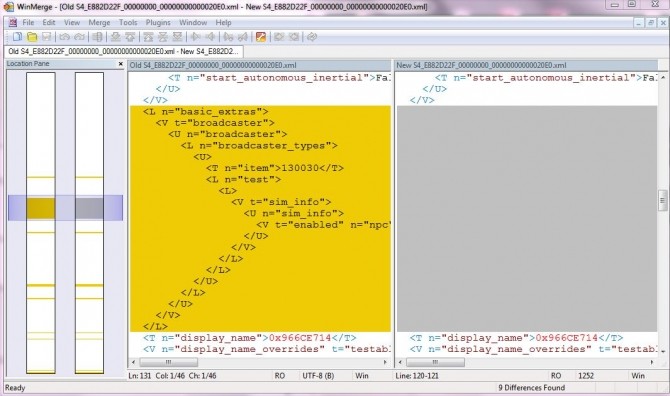
Task: Click the Undo toolbar icon
Action: 65,37
